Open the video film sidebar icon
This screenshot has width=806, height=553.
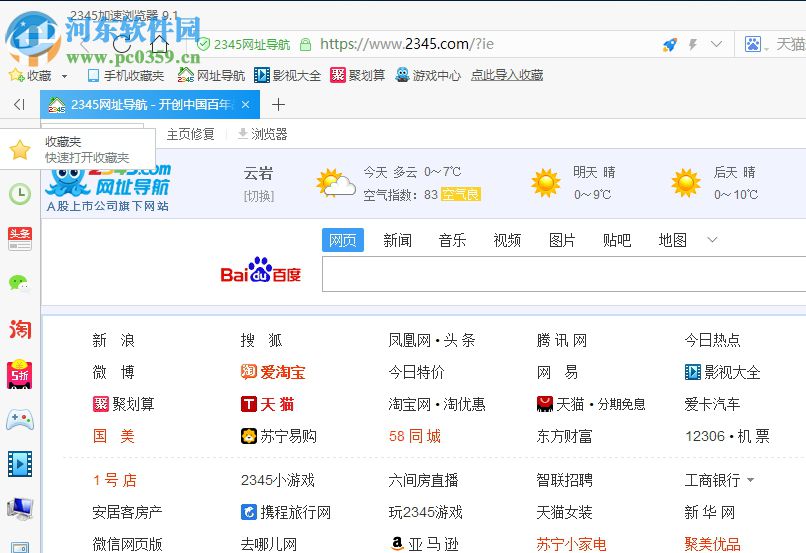point(20,464)
